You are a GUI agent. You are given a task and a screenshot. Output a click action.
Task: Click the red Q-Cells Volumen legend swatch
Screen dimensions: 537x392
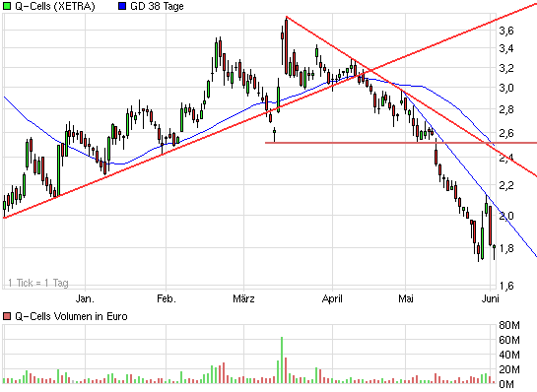click(x=7, y=316)
